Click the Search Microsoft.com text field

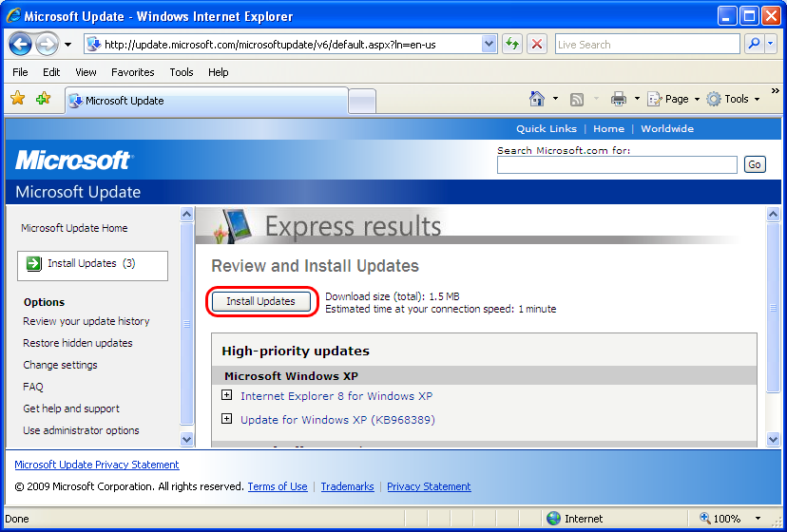[x=617, y=164]
